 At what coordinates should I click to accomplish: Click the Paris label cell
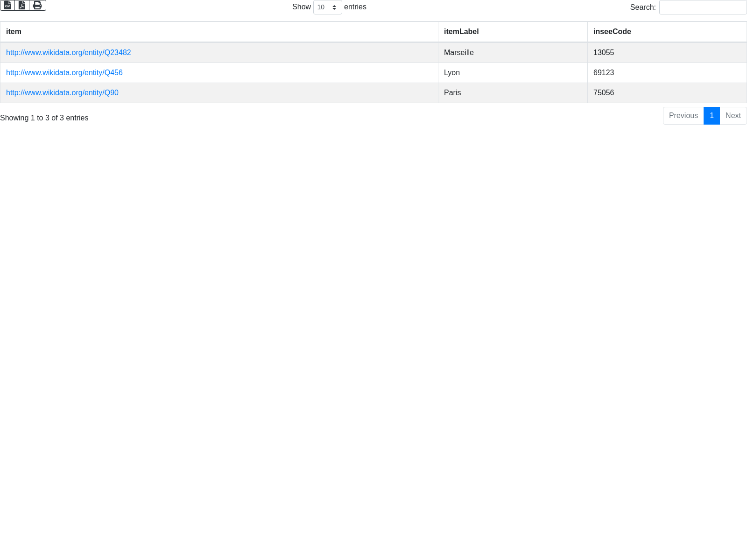point(452,93)
